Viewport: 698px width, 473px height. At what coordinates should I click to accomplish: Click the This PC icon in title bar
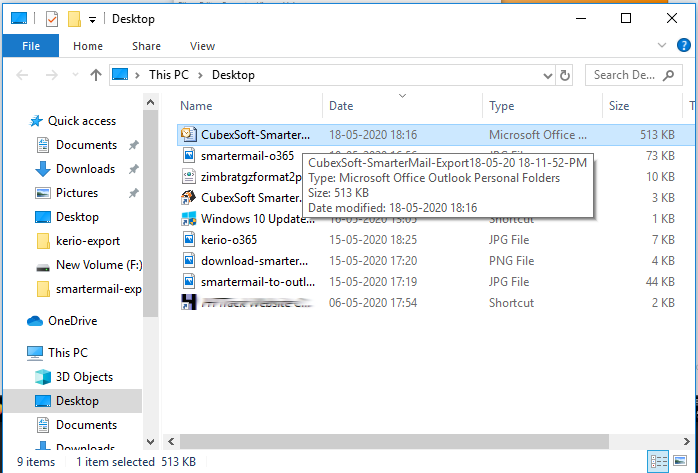click(19, 19)
